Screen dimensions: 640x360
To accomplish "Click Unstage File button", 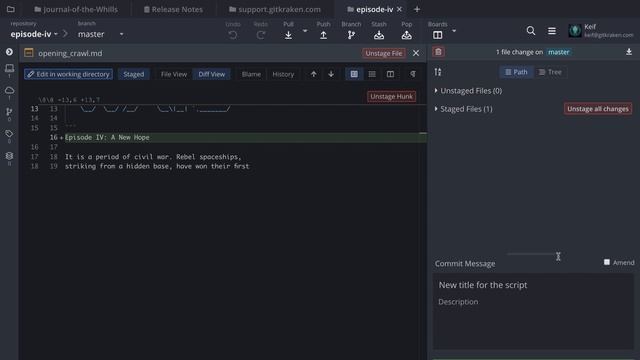I will [x=384, y=53].
